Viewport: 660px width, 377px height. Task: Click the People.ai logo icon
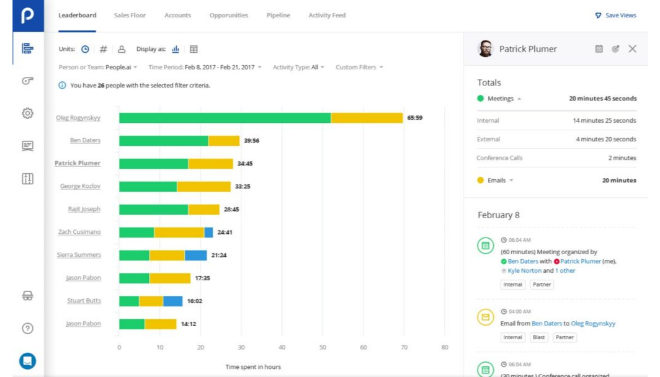[x=28, y=16]
